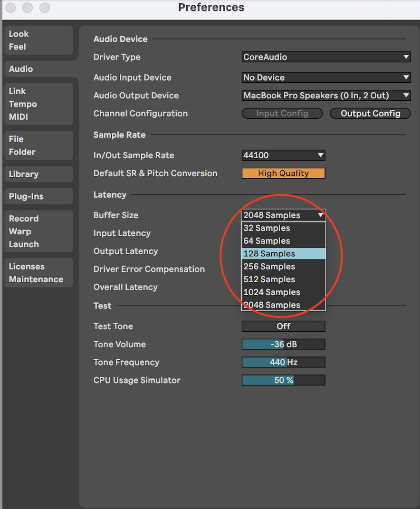Expand the Audio Output Device dropdown

pyautogui.click(x=326, y=96)
